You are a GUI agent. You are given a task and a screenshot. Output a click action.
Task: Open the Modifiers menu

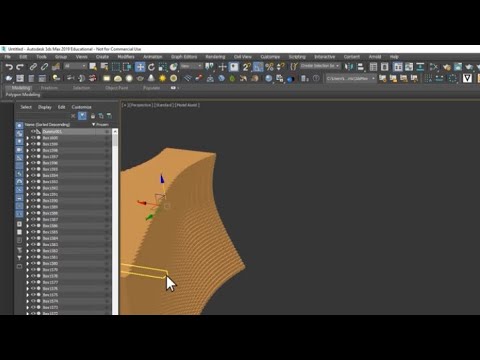coord(126,57)
